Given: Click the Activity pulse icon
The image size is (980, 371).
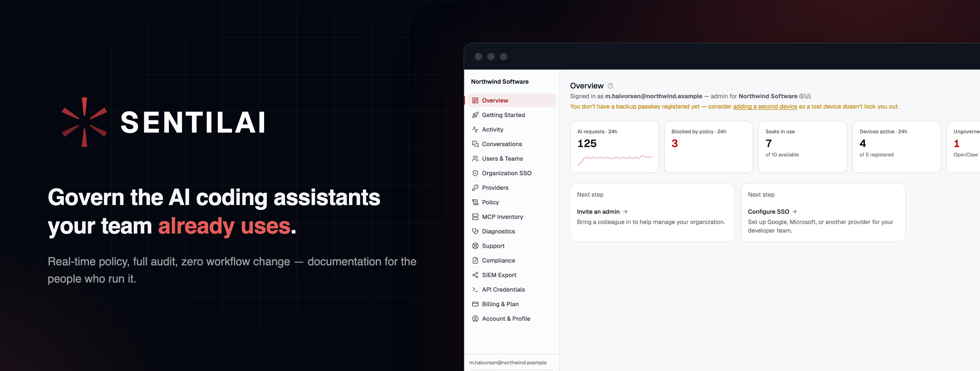Looking at the screenshot, I should [475, 130].
